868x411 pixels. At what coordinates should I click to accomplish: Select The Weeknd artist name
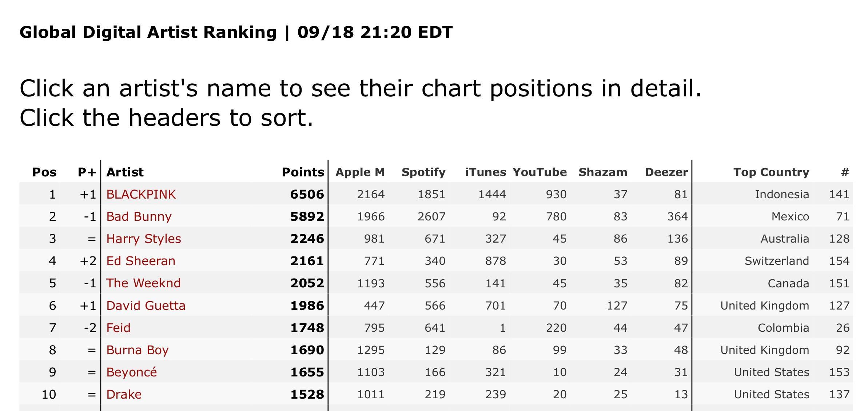point(143,283)
